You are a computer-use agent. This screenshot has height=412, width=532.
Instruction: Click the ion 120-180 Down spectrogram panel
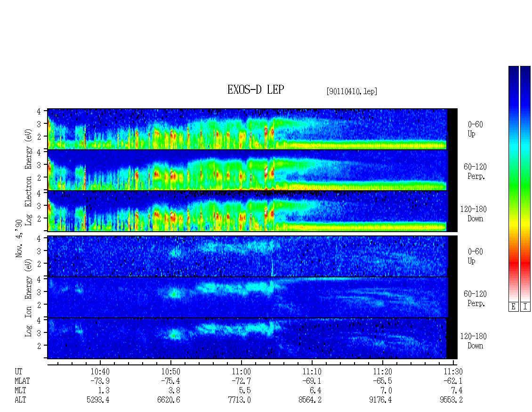pos(252,339)
